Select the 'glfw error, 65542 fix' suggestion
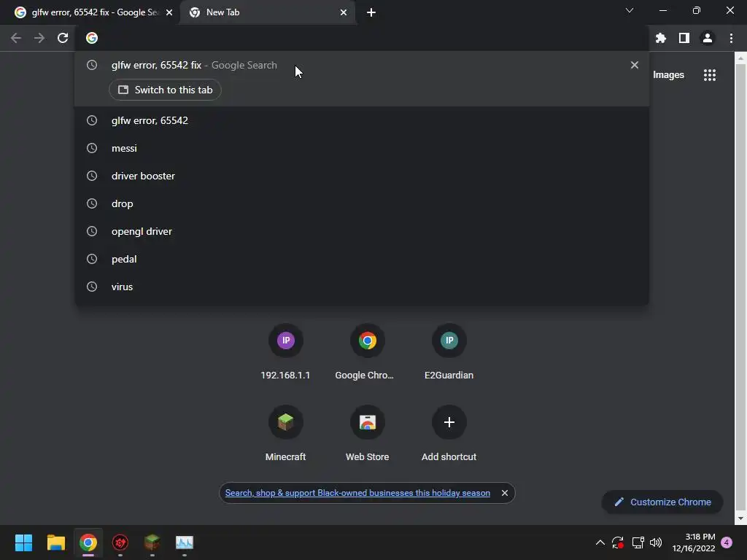747x560 pixels. 362,65
